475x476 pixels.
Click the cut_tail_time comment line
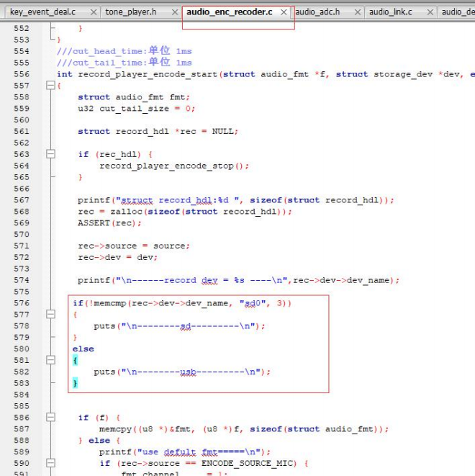point(124,62)
